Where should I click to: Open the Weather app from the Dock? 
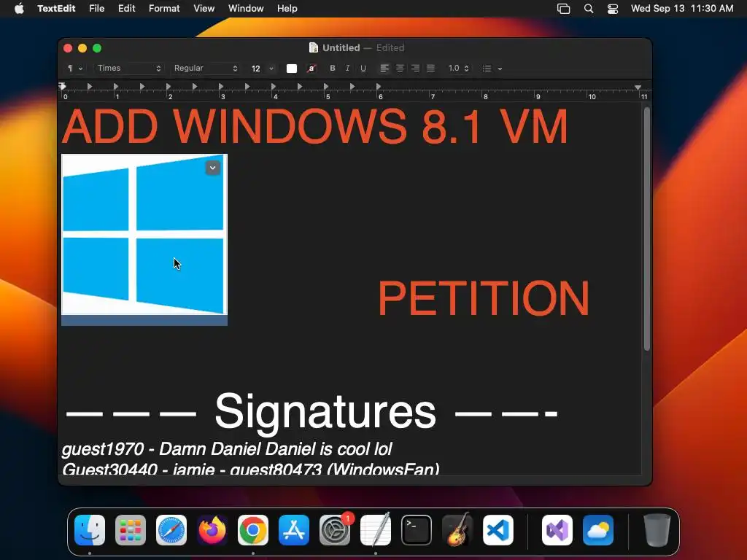click(x=598, y=530)
